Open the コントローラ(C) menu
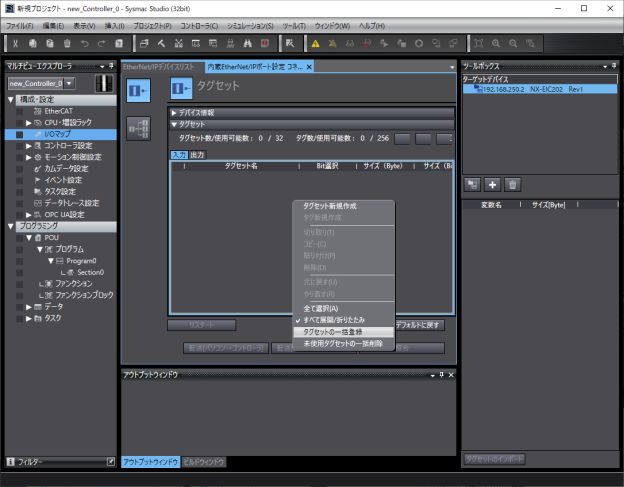The width and height of the screenshot is (624, 487). [199, 26]
